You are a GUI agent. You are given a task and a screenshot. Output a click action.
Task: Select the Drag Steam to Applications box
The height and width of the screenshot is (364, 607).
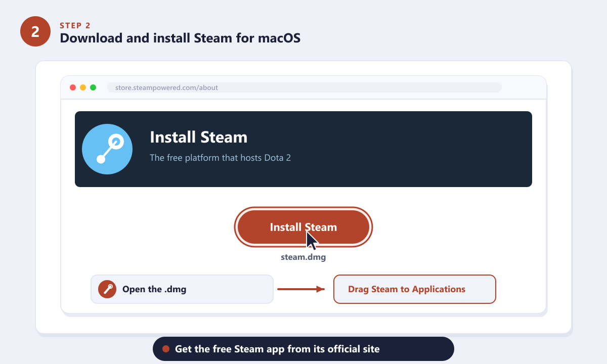coord(415,289)
